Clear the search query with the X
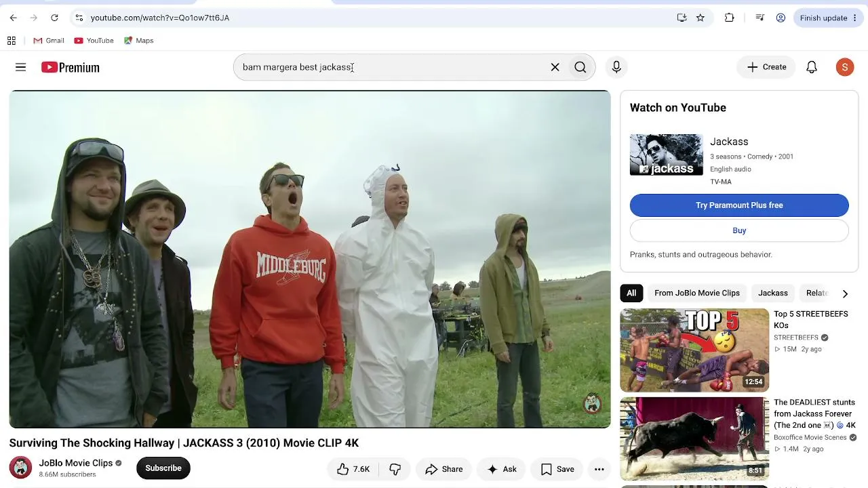This screenshot has width=868, height=488. pos(555,67)
